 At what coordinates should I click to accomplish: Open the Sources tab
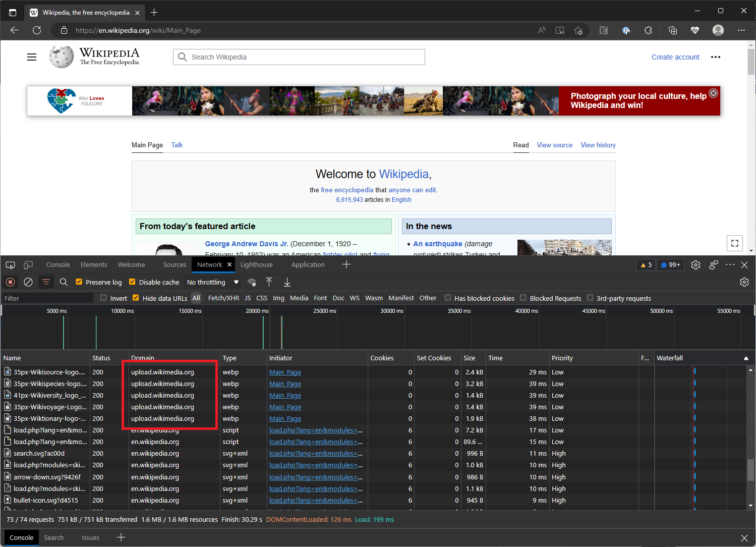click(x=175, y=264)
